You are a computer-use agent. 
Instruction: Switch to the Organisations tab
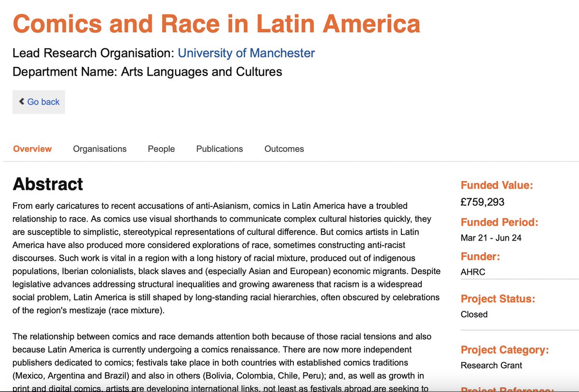[x=100, y=149]
